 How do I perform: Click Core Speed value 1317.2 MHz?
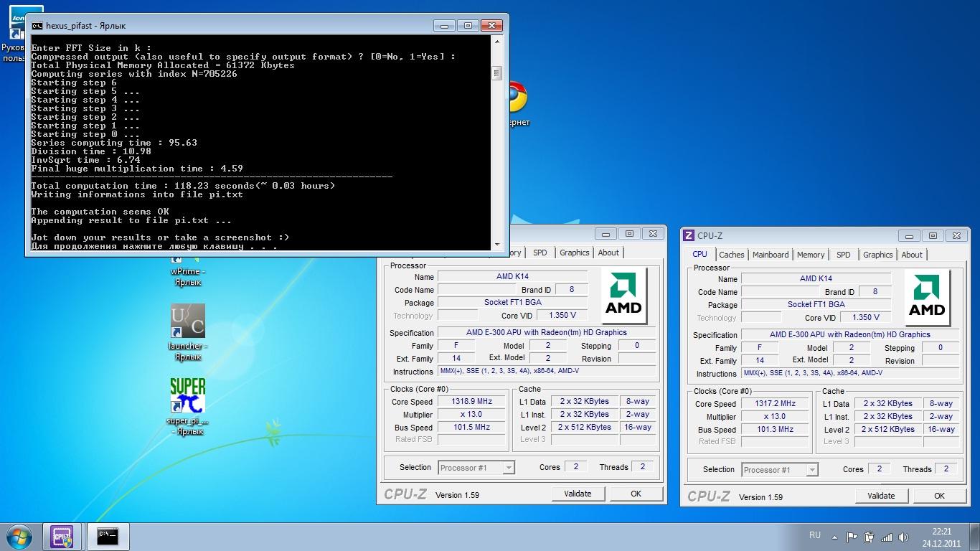[776, 403]
